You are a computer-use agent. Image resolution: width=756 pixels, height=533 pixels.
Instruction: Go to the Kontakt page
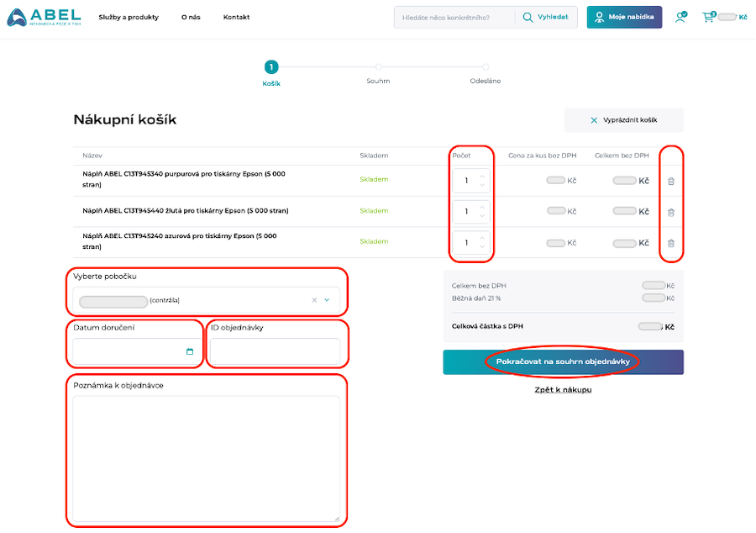[x=236, y=18]
